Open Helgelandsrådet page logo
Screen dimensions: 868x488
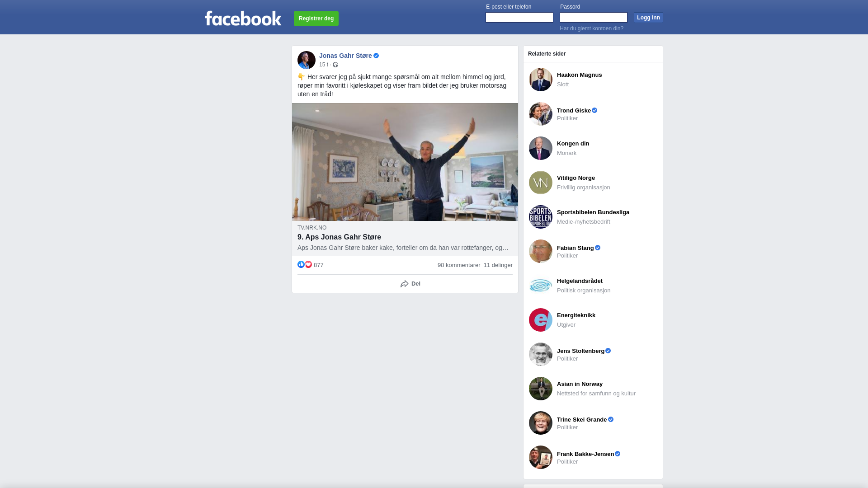pos(541,286)
